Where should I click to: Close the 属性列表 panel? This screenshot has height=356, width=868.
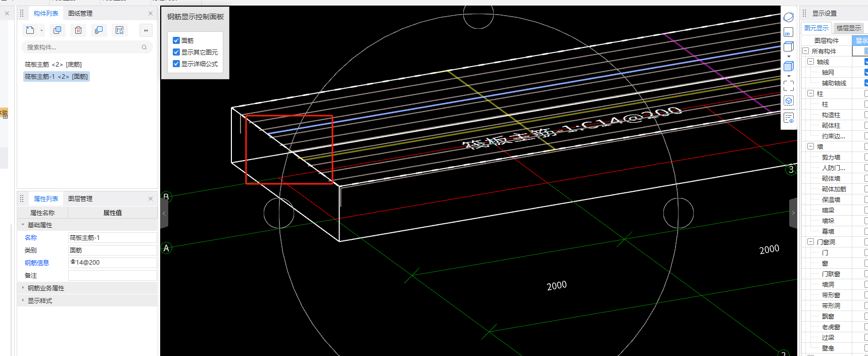[151, 198]
